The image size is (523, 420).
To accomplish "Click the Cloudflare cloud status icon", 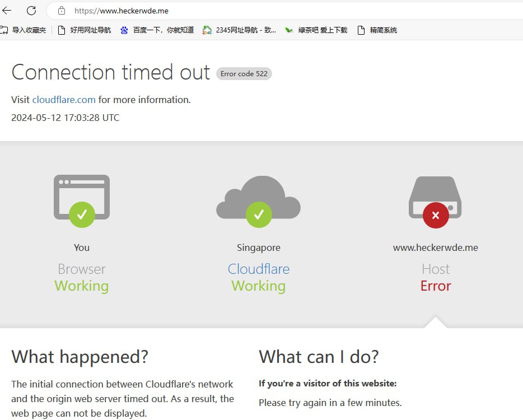I will point(259,202).
